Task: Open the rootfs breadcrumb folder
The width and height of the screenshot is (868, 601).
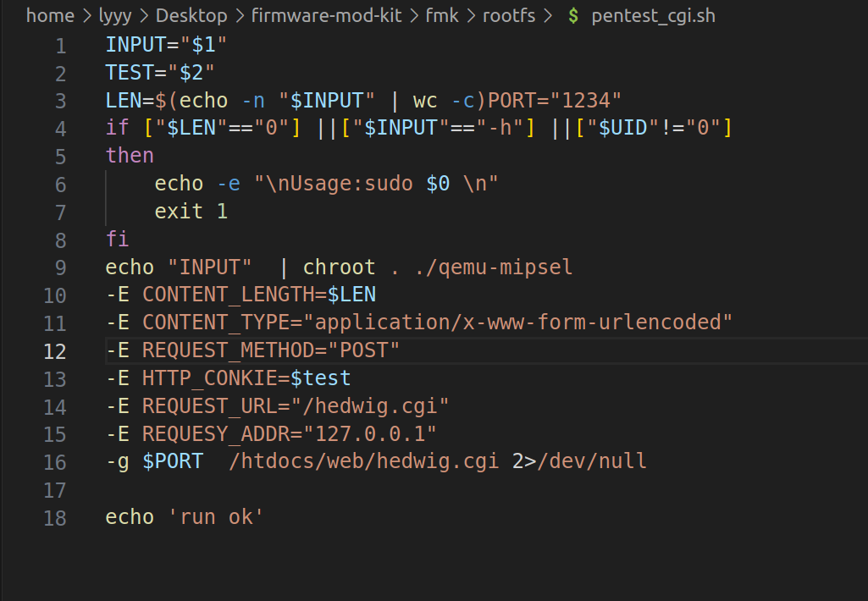Action: tap(509, 16)
